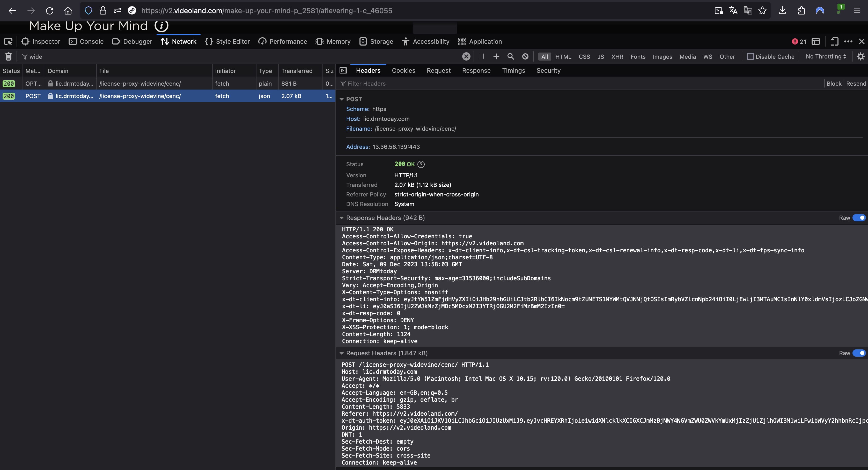The width and height of the screenshot is (868, 470).
Task: Switch to the Cookies tab
Action: click(403, 70)
